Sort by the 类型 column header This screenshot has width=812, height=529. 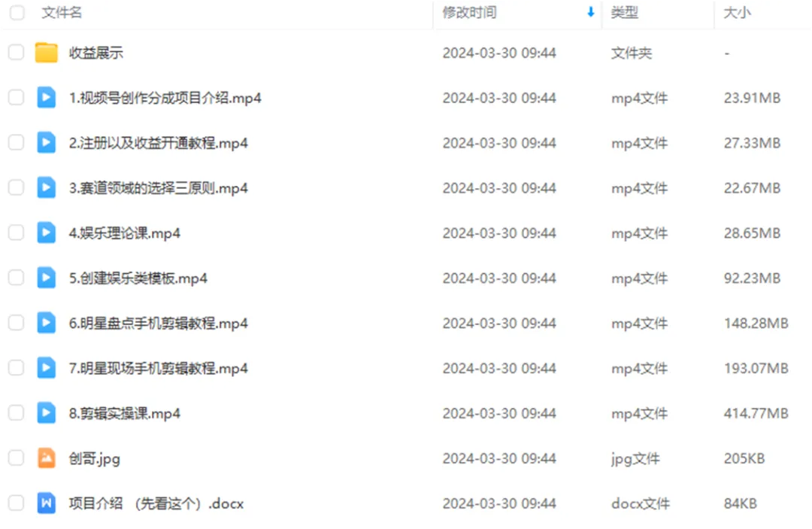[624, 13]
